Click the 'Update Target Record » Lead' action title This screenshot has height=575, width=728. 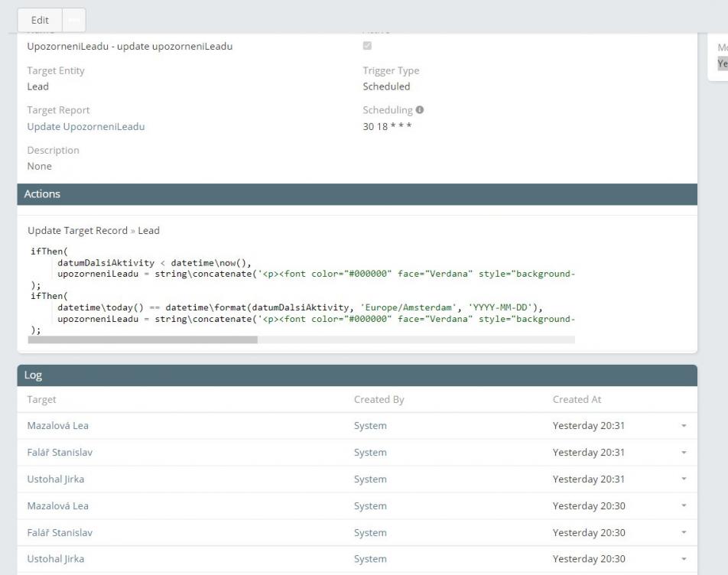point(93,231)
